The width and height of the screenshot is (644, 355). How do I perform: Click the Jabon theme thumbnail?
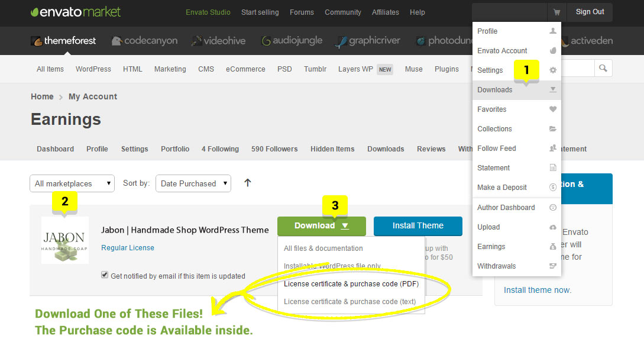coord(65,240)
